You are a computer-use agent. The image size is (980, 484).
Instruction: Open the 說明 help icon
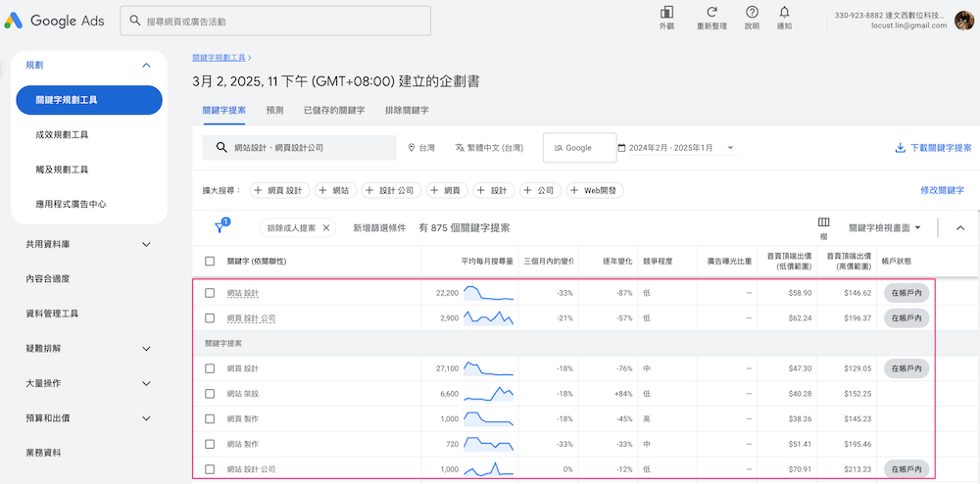pos(752,18)
